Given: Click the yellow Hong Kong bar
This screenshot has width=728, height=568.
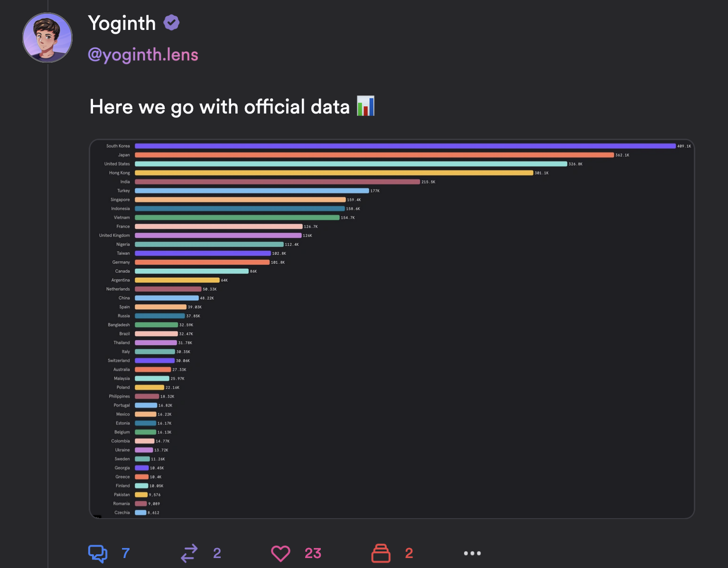Looking at the screenshot, I should point(334,173).
